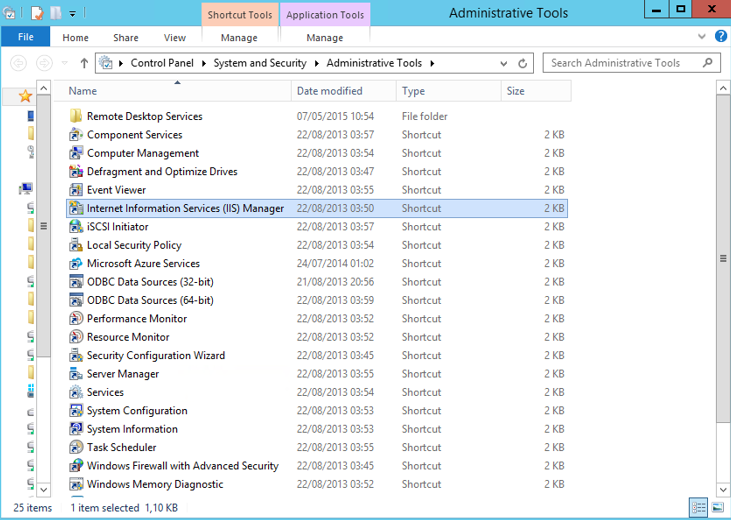Click the Defragment and Optimize Drives icon
The width and height of the screenshot is (731, 520).
coord(76,172)
